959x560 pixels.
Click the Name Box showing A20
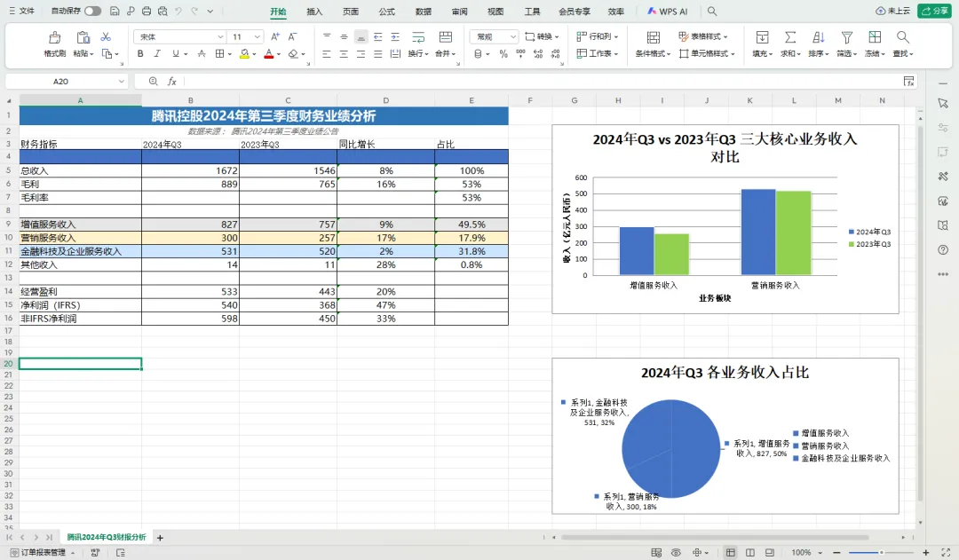[60, 81]
